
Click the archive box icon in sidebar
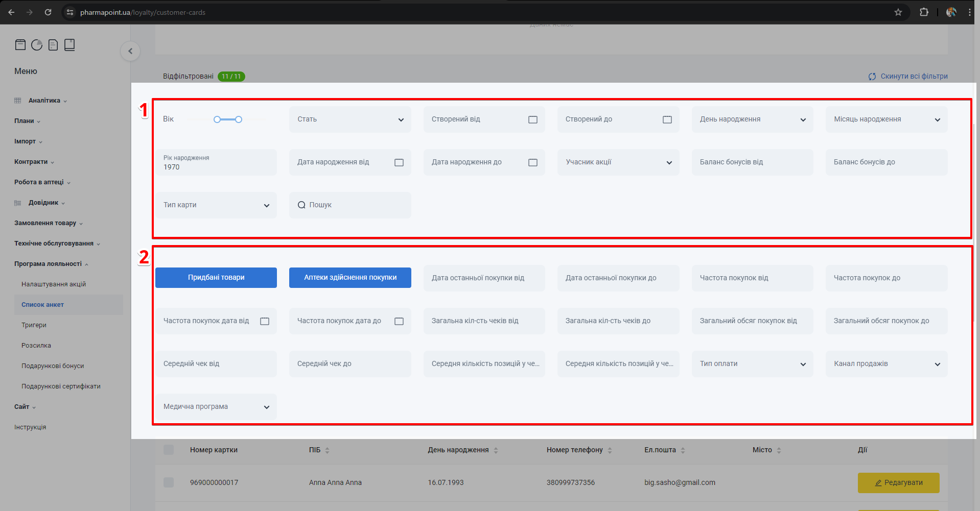click(x=20, y=45)
